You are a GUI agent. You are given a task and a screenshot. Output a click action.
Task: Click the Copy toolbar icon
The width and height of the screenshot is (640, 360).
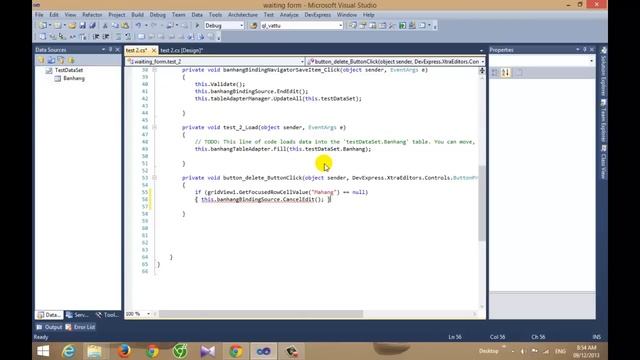[x=115, y=26]
